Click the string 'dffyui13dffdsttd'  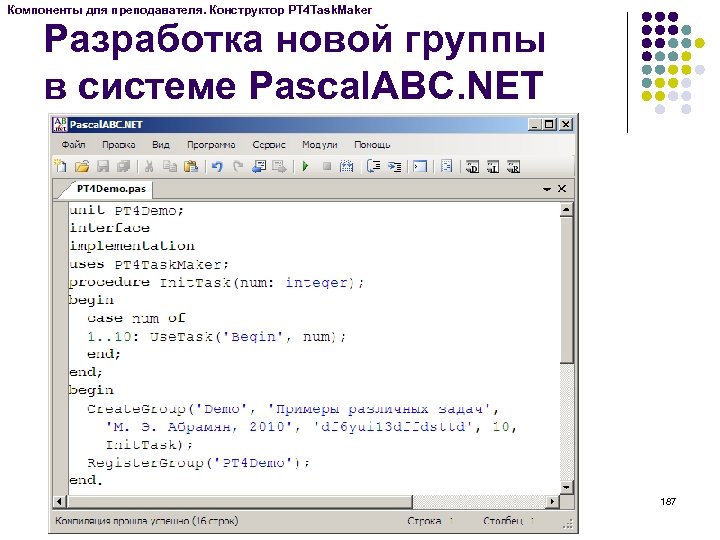click(x=393, y=427)
